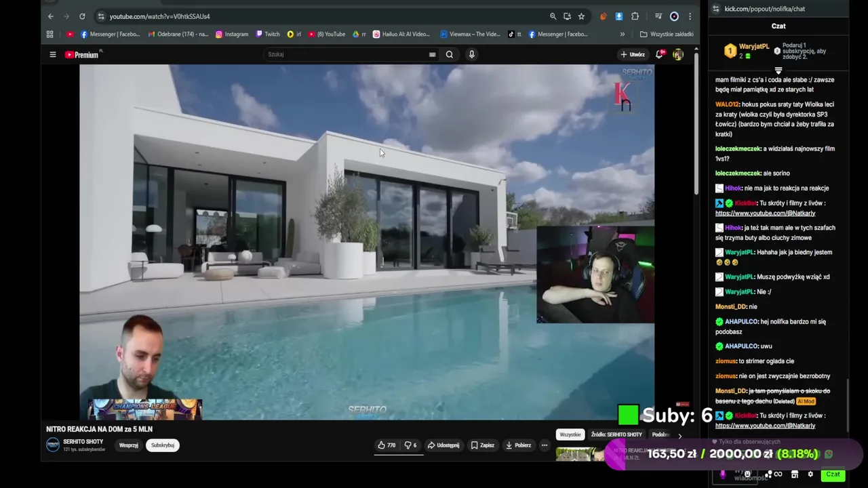Image resolution: width=868 pixels, height=488 pixels.
Task: Open the YouTube account avatar menu
Action: 677,54
